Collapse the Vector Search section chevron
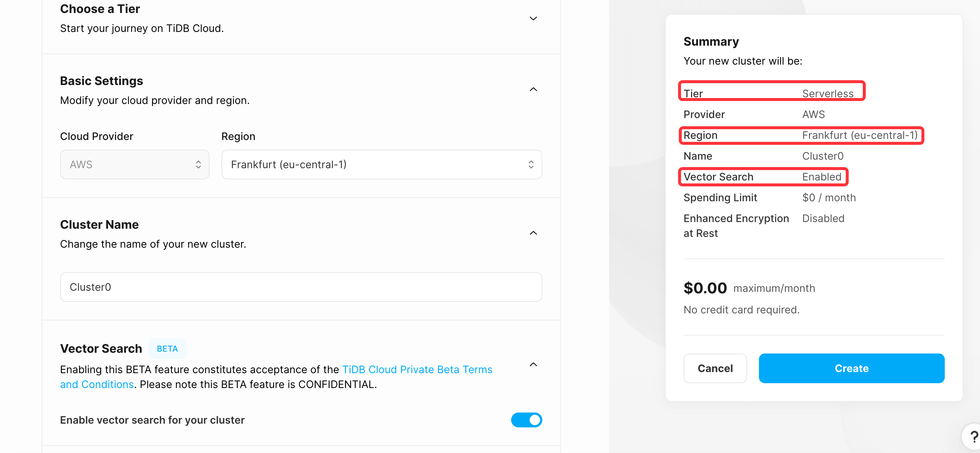Image resolution: width=980 pixels, height=453 pixels. coord(533,365)
